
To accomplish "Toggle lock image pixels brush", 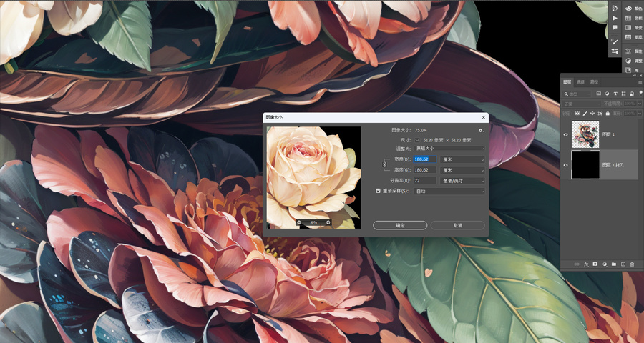I will (x=585, y=113).
